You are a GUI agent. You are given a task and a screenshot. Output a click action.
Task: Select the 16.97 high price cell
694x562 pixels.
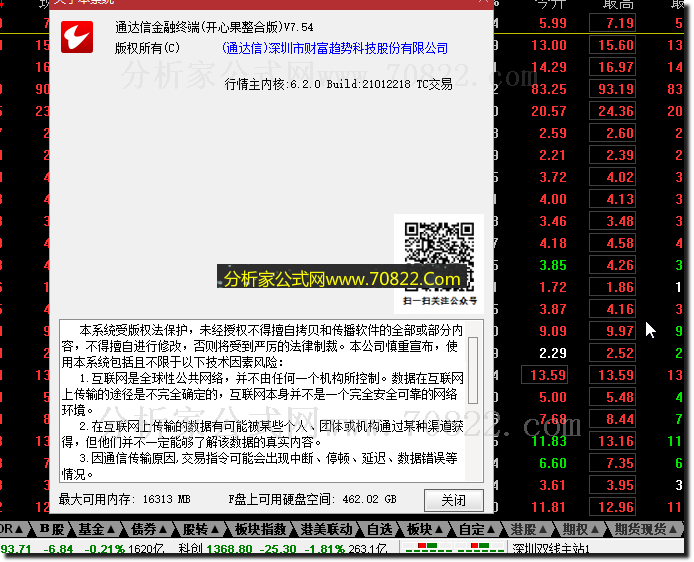pos(613,67)
